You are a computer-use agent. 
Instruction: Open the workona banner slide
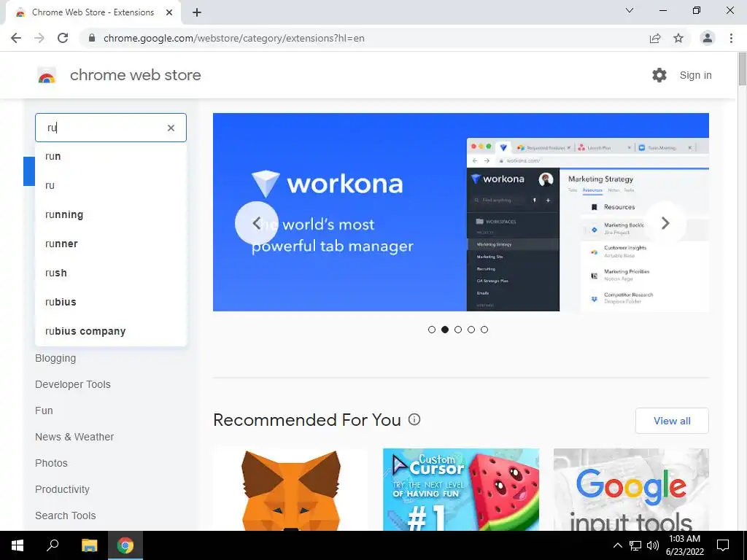point(461,212)
